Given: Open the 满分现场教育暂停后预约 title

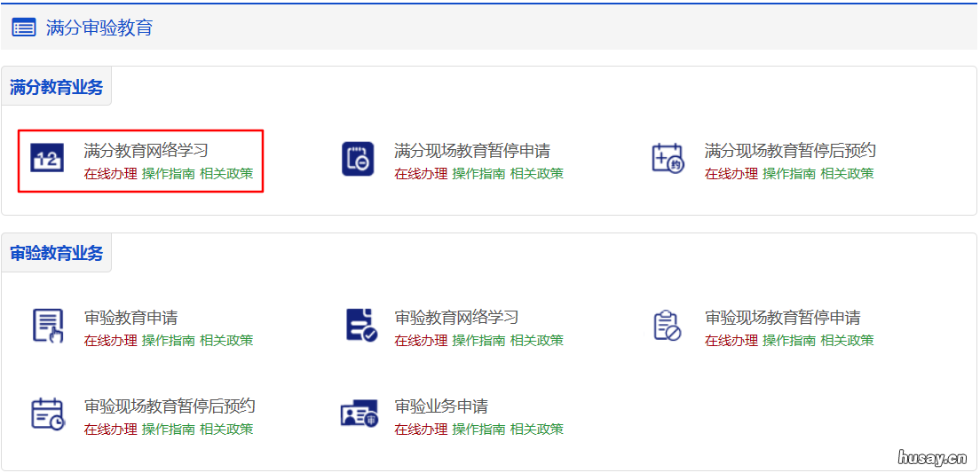Looking at the screenshot, I should pos(790,151).
